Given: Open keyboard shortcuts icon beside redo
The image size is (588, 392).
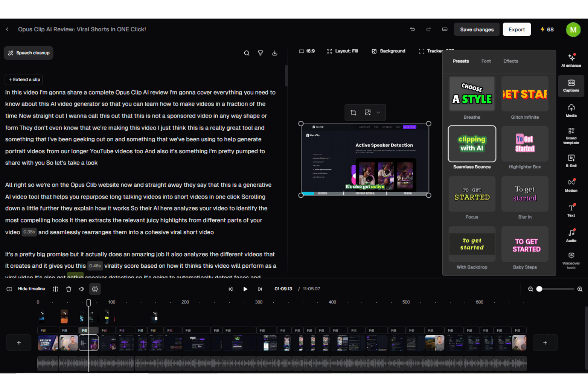Looking at the screenshot, I should coord(445,29).
